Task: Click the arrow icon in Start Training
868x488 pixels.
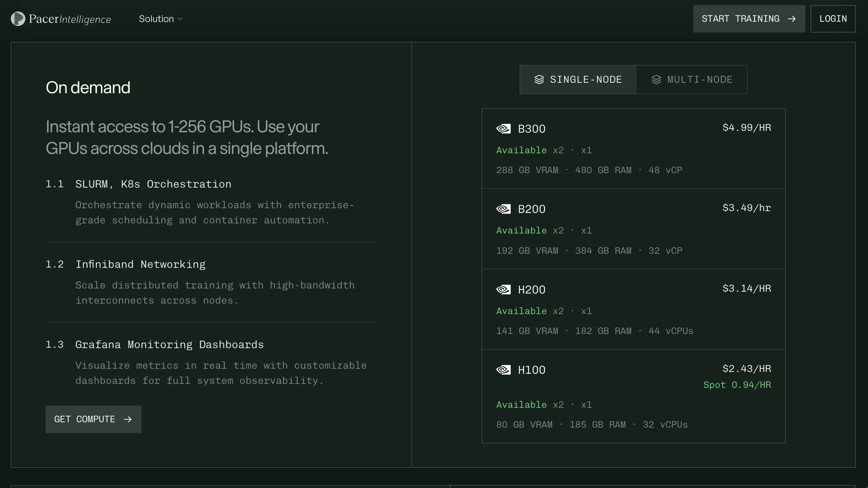Action: coord(792,19)
